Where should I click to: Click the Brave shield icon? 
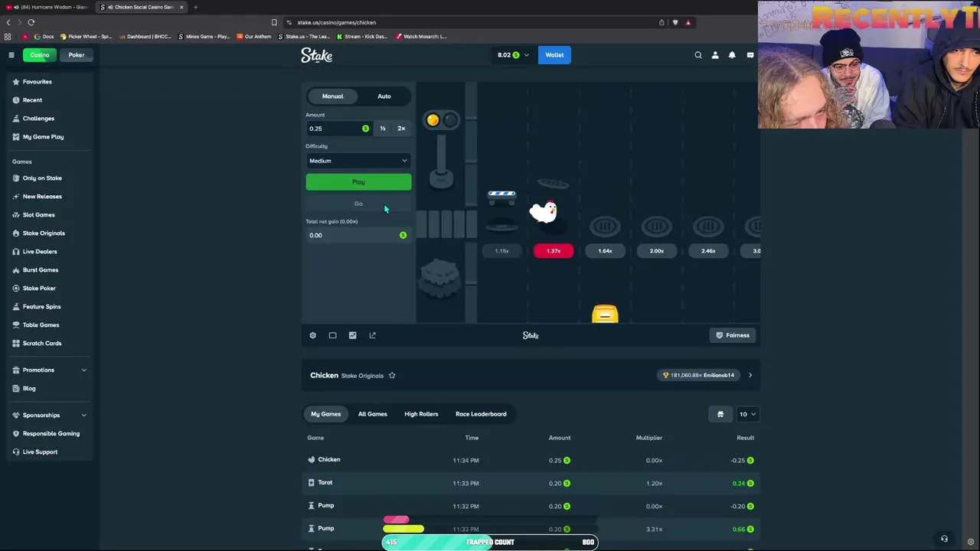pyautogui.click(x=675, y=22)
